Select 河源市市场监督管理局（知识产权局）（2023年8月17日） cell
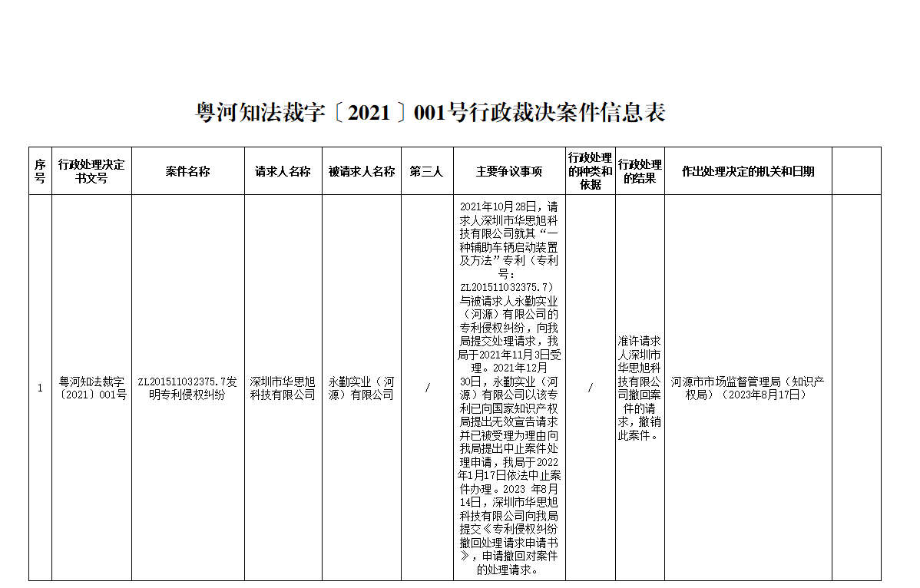This screenshot has width=920, height=588. (748, 388)
